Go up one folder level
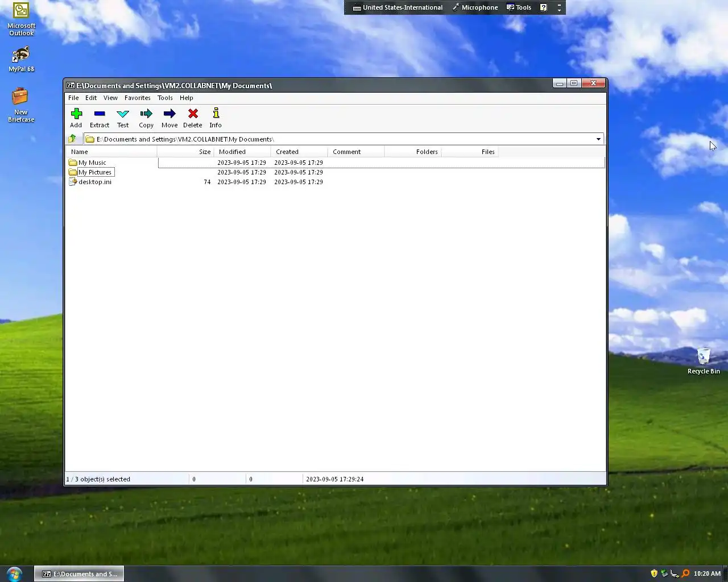728x582 pixels. click(x=72, y=139)
